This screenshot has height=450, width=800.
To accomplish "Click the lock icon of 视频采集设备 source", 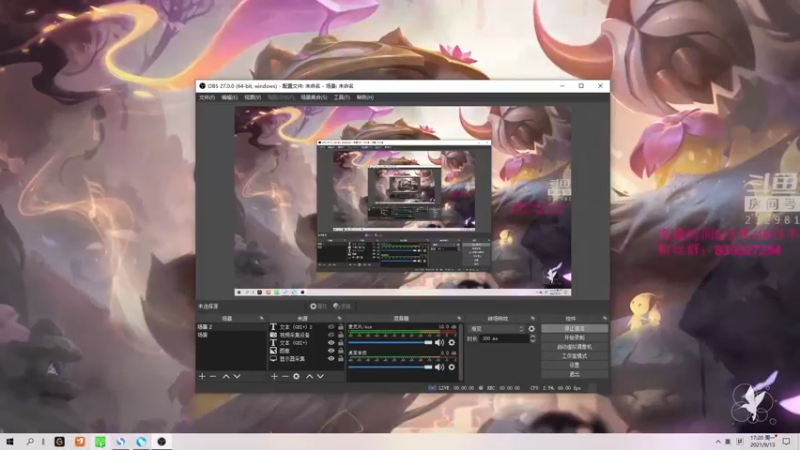I will 341,335.
